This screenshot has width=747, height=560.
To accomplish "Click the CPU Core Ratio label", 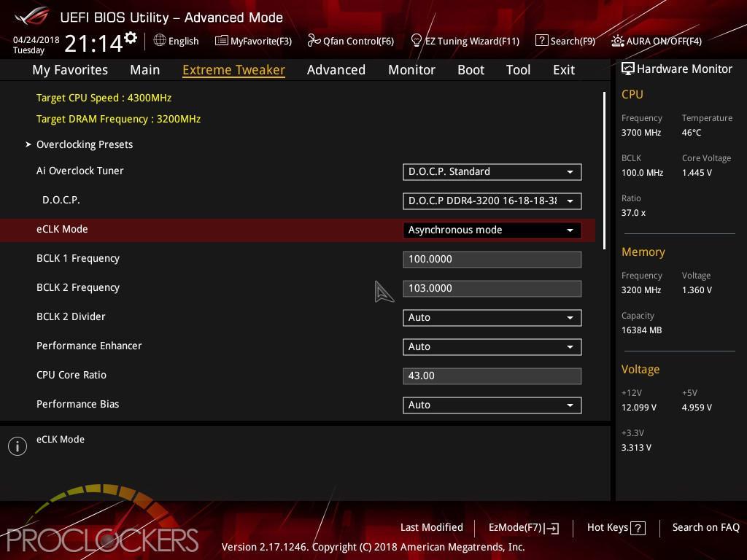I will click(71, 375).
